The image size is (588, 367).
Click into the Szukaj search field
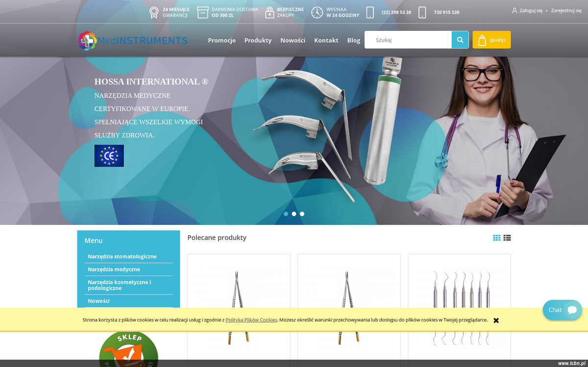(408, 40)
